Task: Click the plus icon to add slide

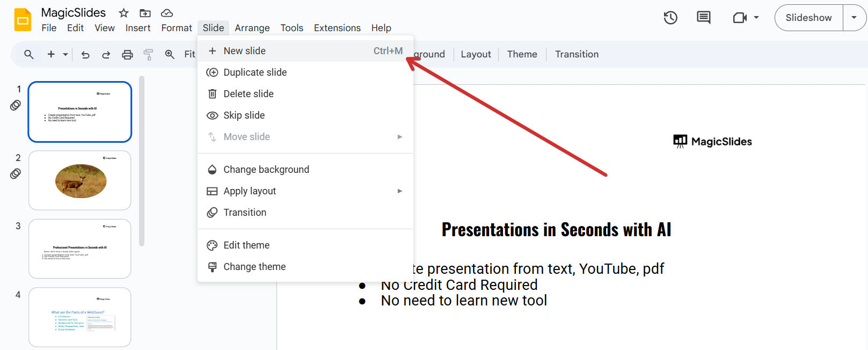Action: tap(51, 54)
